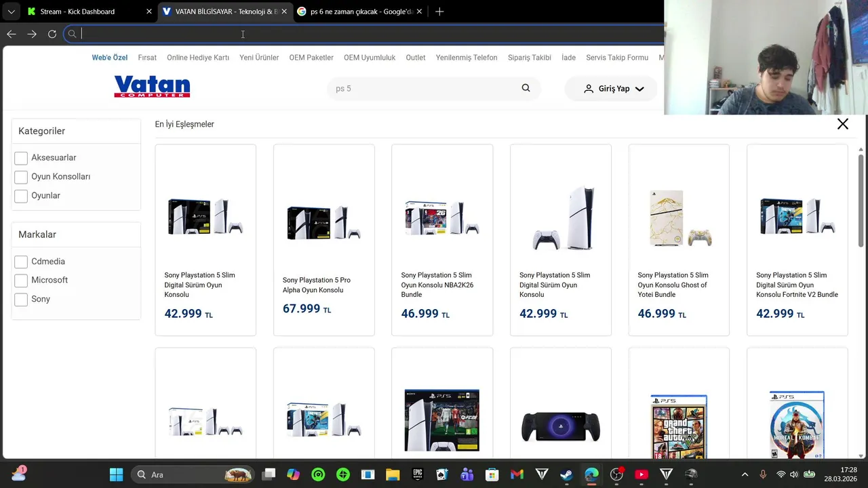This screenshot has height=488, width=868.
Task: Open the PS5 Ghost of Yotei Bundle product
Action: click(x=679, y=240)
